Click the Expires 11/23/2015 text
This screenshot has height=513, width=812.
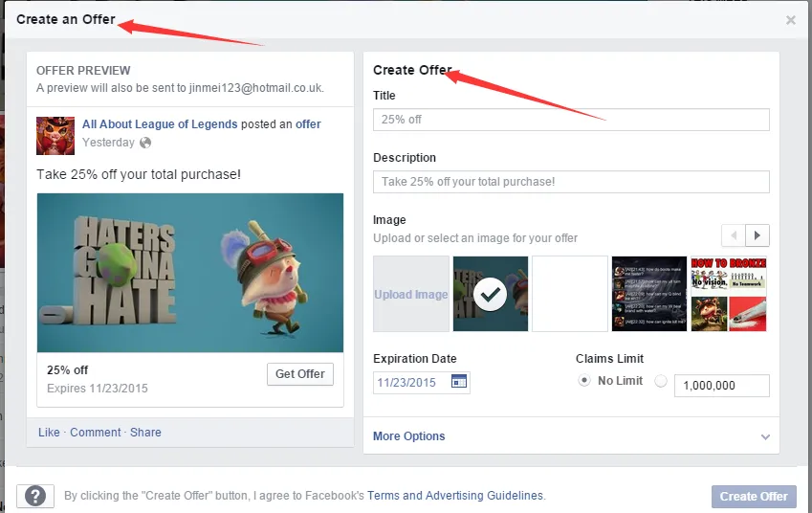tap(98, 389)
